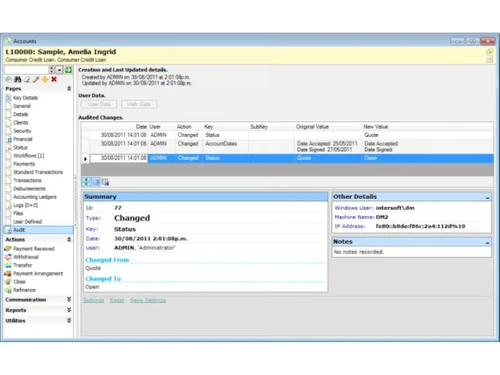Click the pencil edit icon
Screen dimensions: 500x375
point(36,79)
